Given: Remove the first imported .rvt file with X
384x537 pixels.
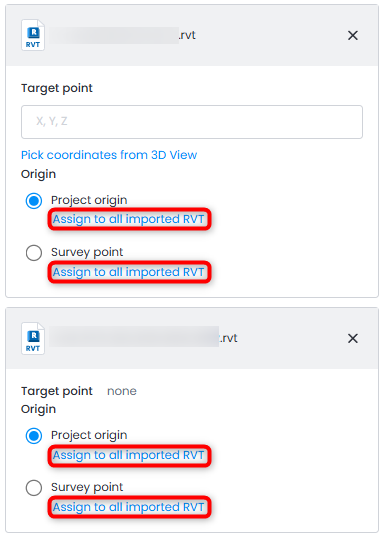Looking at the screenshot, I should point(352,35).
